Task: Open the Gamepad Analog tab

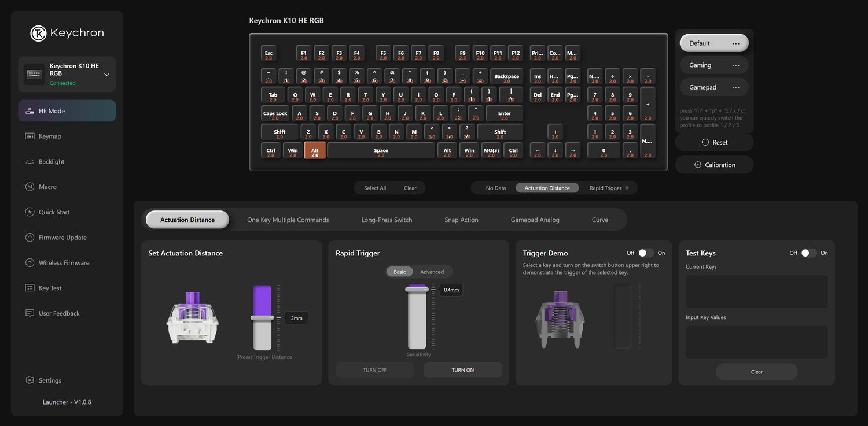Action: click(x=535, y=220)
